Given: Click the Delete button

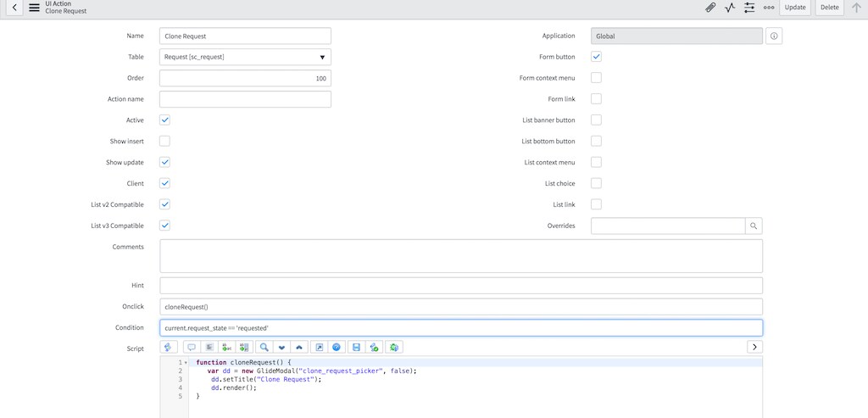Looking at the screenshot, I should [x=829, y=8].
